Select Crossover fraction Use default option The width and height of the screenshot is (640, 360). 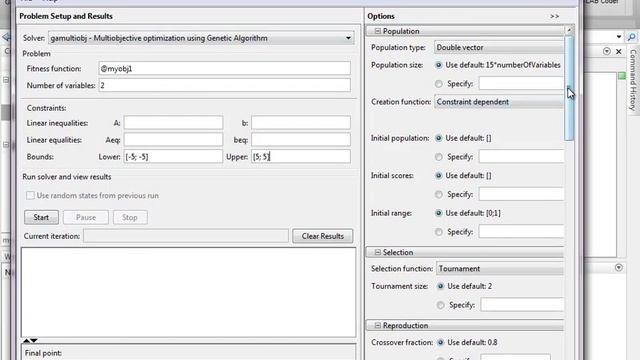pyautogui.click(x=440, y=342)
